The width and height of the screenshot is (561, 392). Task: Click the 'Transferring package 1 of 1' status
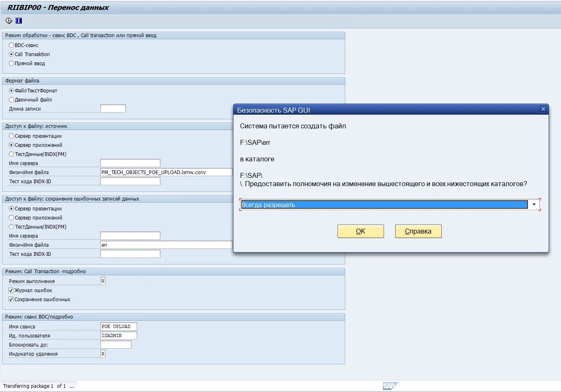[39, 386]
